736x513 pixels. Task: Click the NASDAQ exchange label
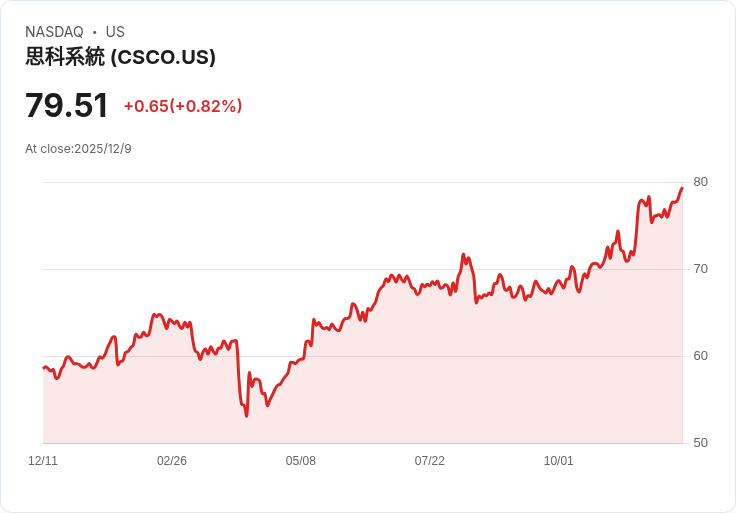54,32
